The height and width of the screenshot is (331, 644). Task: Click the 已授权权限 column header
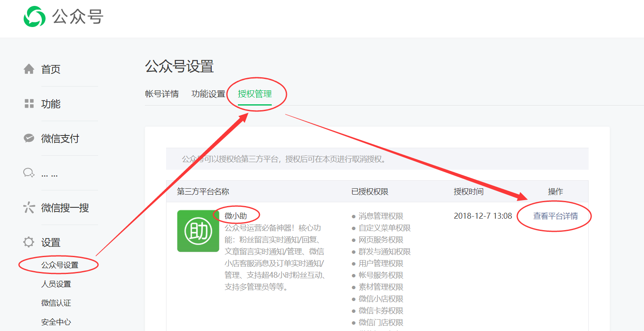[370, 191]
